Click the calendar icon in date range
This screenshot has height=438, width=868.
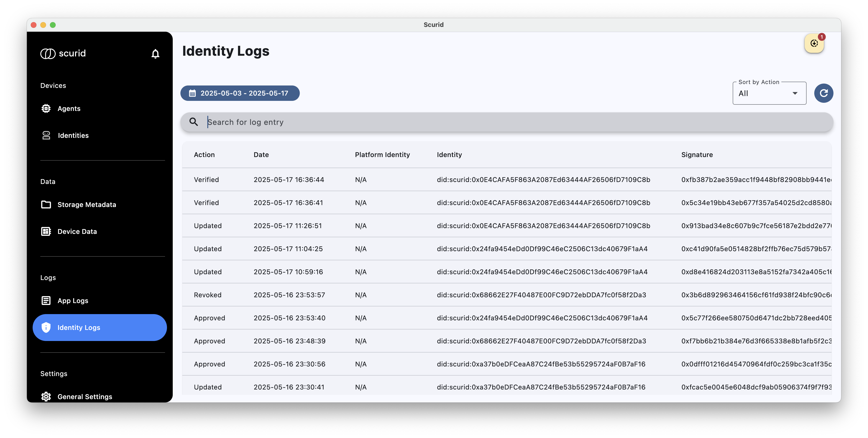[x=192, y=93]
